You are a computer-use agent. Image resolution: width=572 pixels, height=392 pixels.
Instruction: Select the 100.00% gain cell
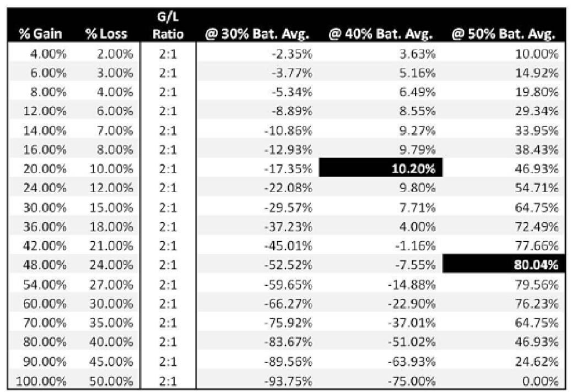[41, 381]
